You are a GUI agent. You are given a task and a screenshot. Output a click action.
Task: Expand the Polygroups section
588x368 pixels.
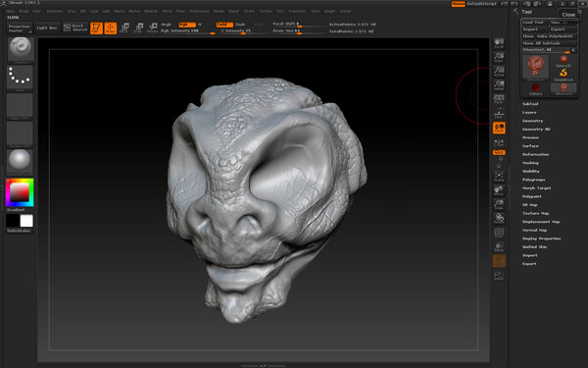click(534, 180)
